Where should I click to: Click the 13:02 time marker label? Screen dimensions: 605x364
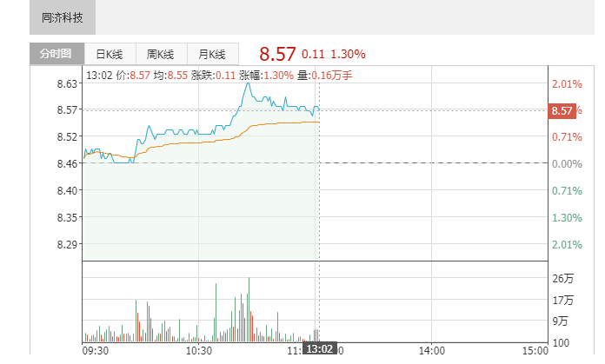click(320, 349)
